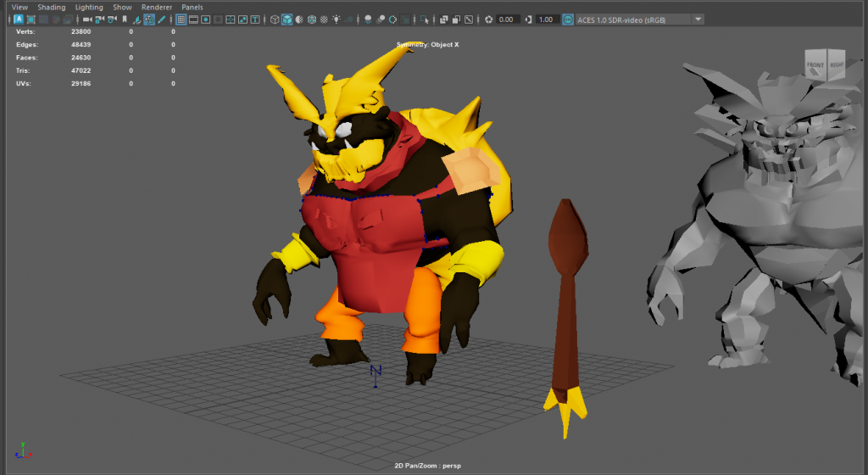
Task: Click the 'Edges:' heads-up label
Action: click(x=27, y=44)
